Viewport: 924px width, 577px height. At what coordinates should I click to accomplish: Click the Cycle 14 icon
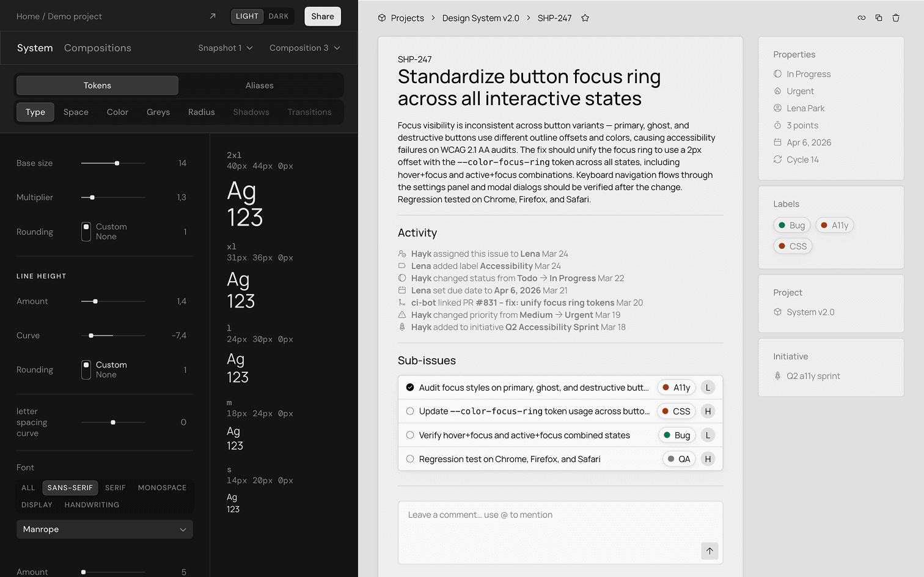click(x=777, y=160)
